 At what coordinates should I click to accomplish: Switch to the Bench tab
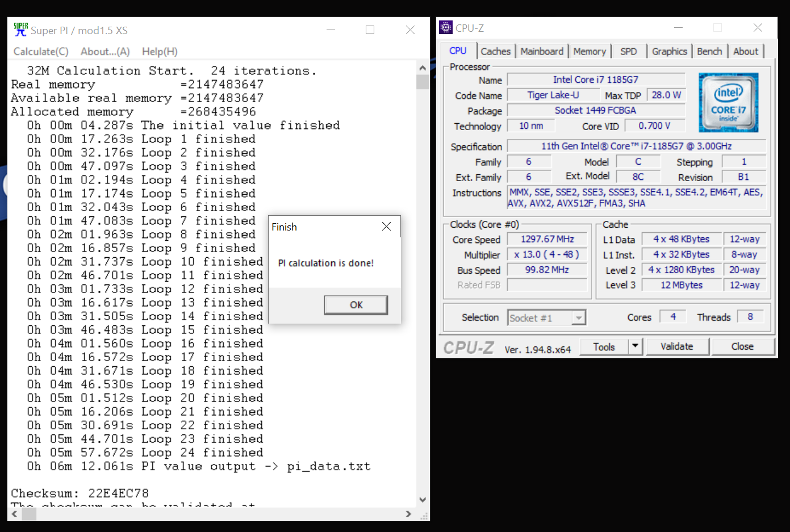pyautogui.click(x=709, y=51)
